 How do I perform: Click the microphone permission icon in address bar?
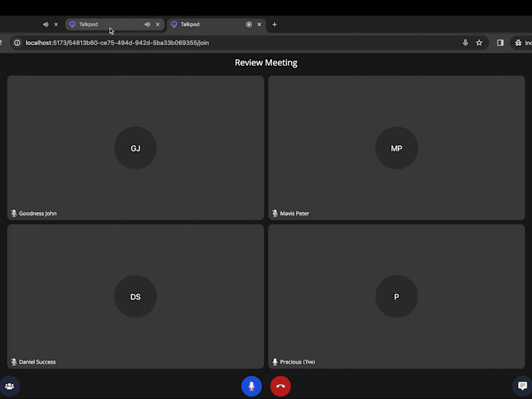click(x=465, y=43)
